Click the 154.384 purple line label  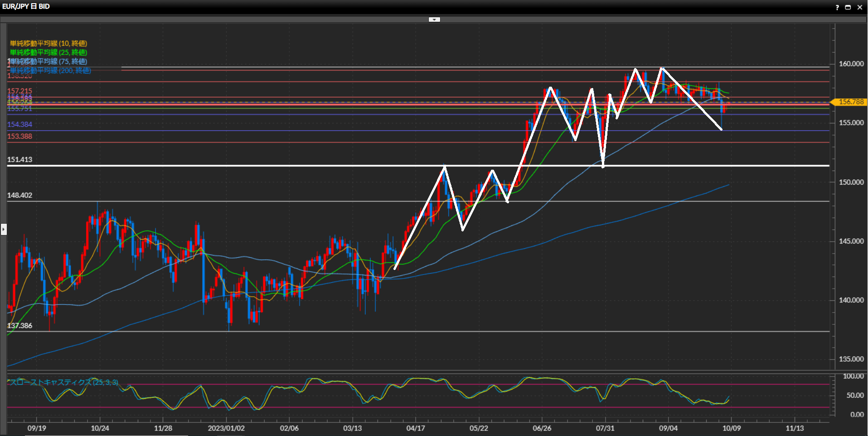(x=19, y=124)
